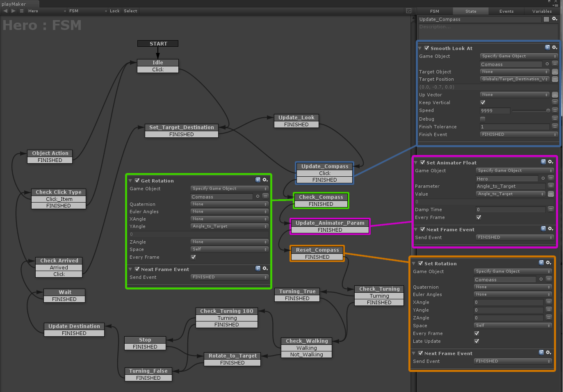Toggle variable mode for Target Object row
Screen dimensions: 563x392
[x=555, y=72]
